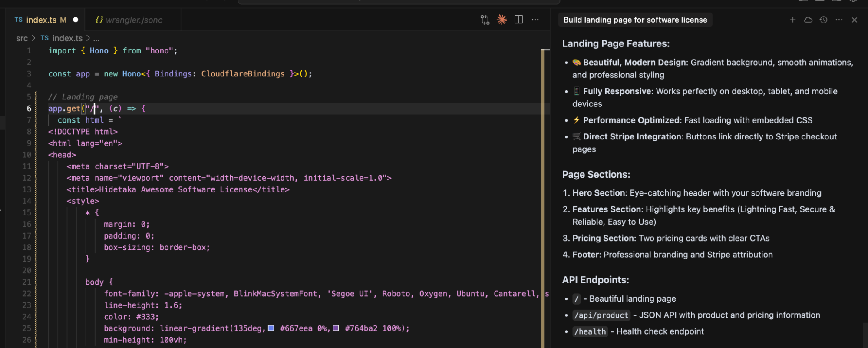868x348 pixels.
Task: Open the index.ts breadcrumb dropdown
Action: pyautogui.click(x=67, y=38)
